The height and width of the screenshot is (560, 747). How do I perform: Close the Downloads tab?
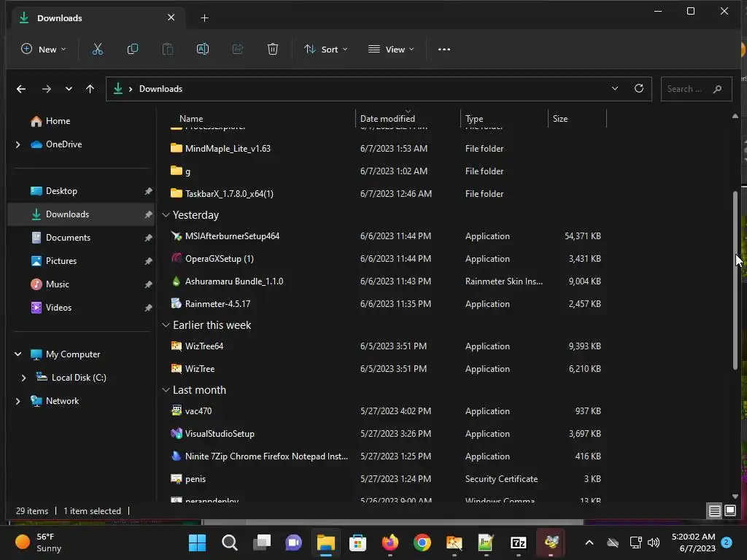tap(171, 17)
